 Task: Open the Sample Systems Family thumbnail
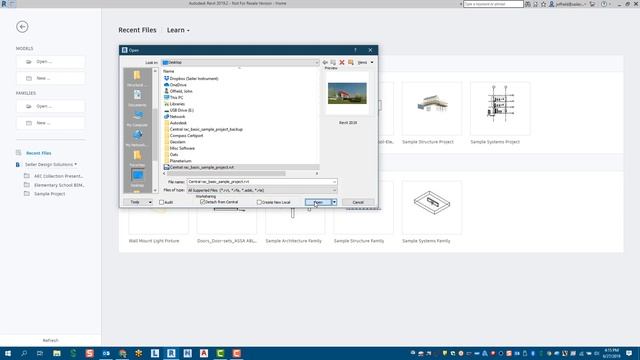coord(431,207)
